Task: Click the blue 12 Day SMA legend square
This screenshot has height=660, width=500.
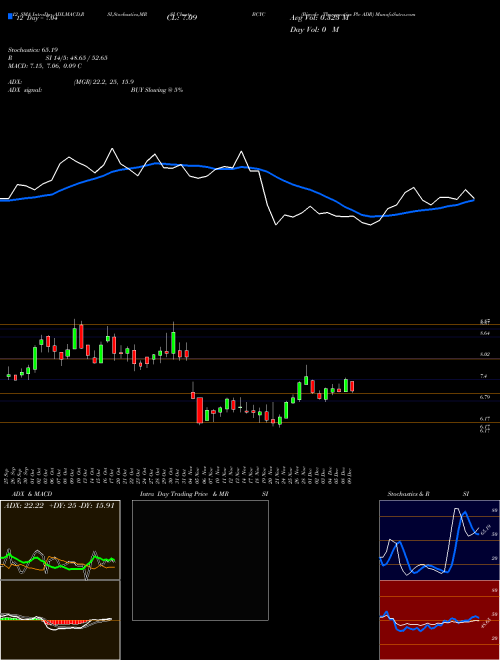Action: [x=10, y=17]
